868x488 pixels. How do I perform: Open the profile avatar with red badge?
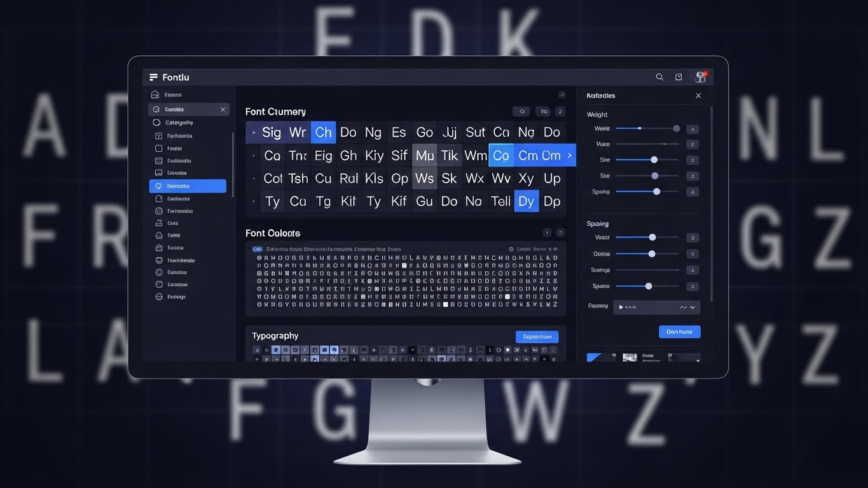pyautogui.click(x=701, y=77)
